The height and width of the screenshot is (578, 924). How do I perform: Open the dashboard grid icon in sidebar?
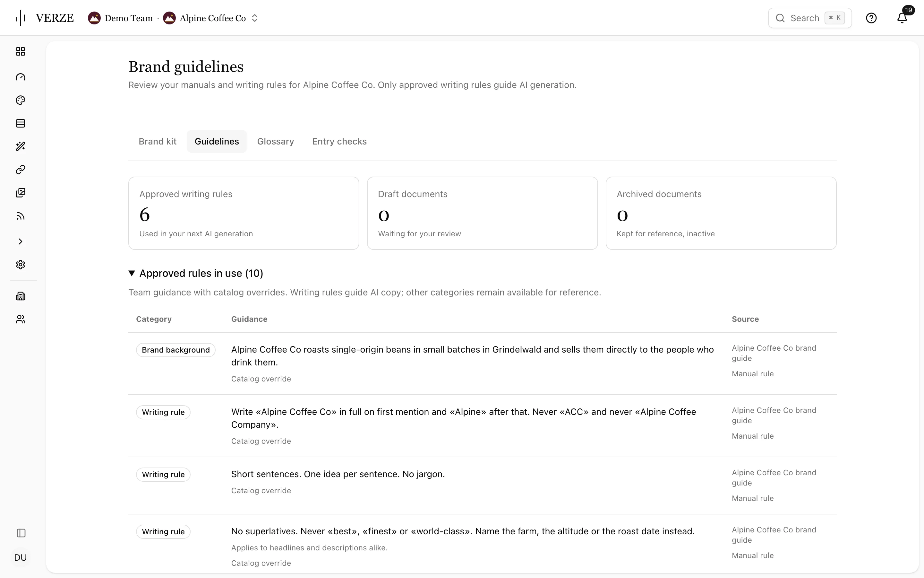click(21, 52)
